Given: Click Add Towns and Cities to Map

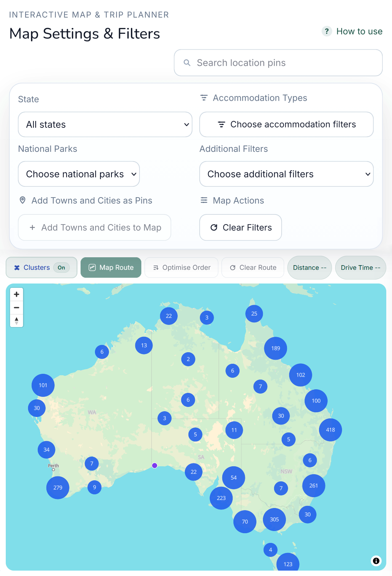Looking at the screenshot, I should (x=95, y=227).
